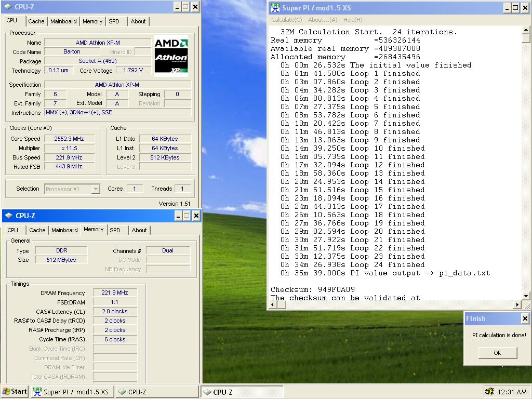
Task: Switch to CPU tab in bottom CPU-Z
Action: coord(13,230)
